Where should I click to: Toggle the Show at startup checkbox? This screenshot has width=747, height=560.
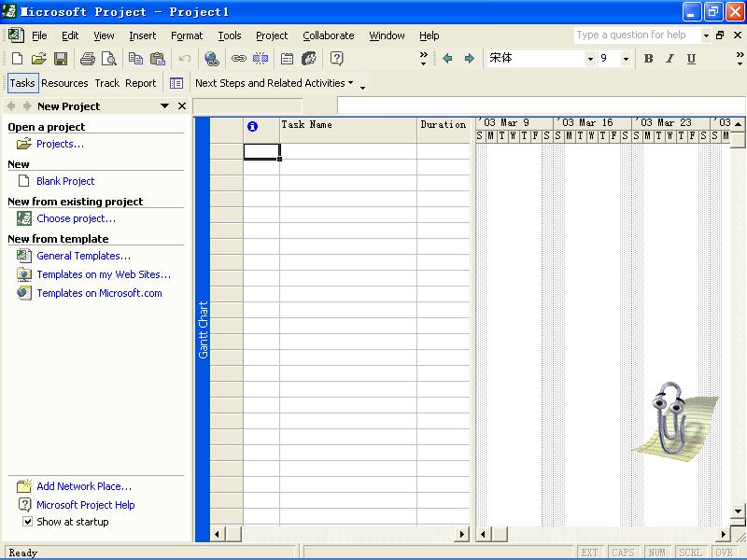[x=28, y=522]
